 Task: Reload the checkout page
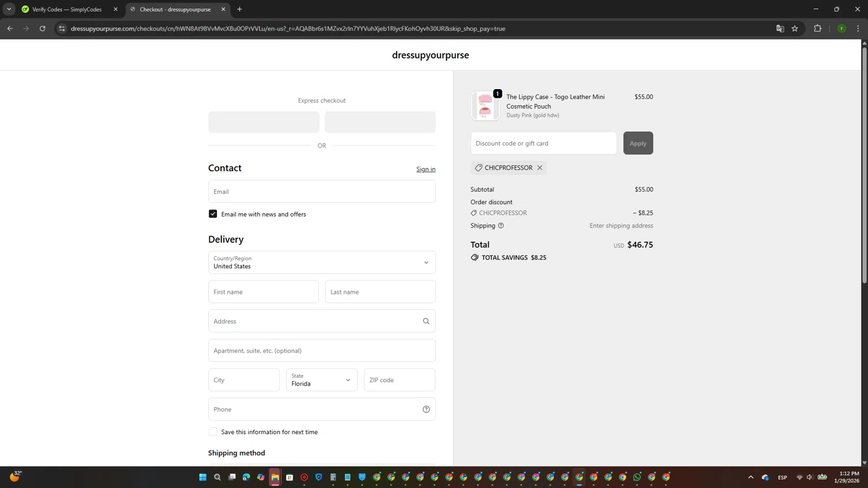(x=42, y=28)
